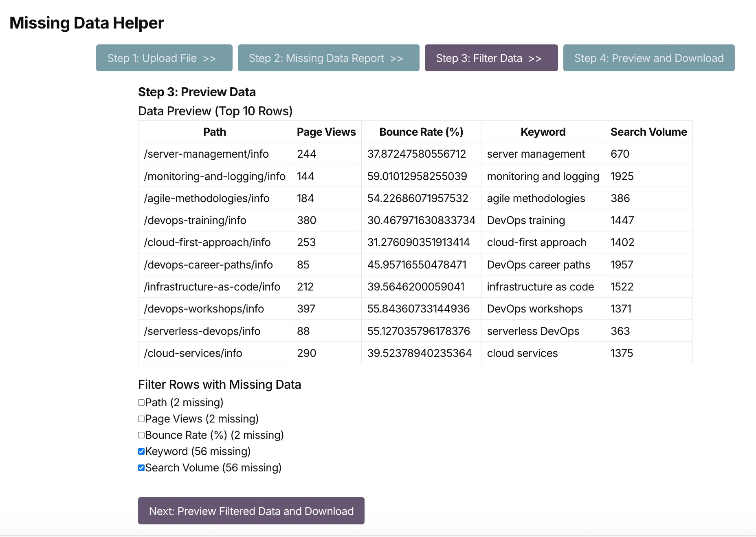Jump to Step 4: Preview and Download
The height and width of the screenshot is (537, 756).
pos(649,58)
